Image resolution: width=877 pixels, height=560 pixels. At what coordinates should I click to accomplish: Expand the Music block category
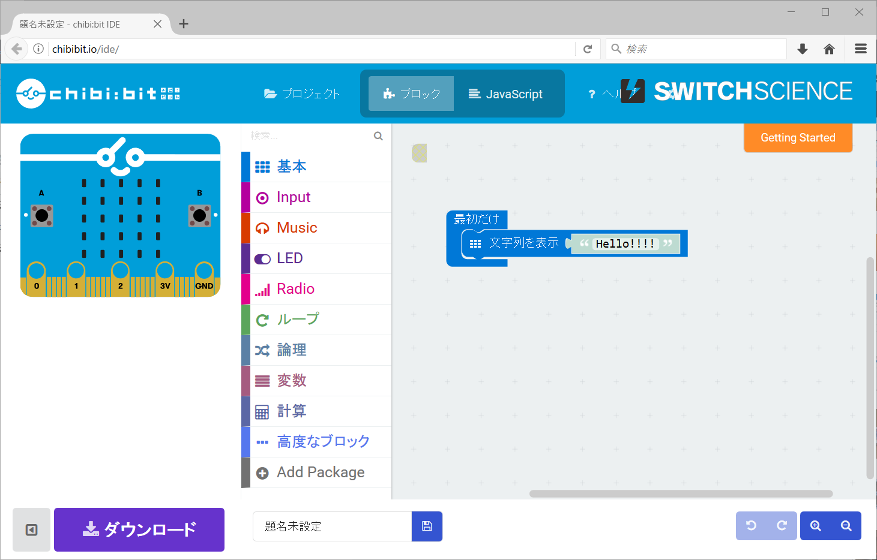coord(316,228)
